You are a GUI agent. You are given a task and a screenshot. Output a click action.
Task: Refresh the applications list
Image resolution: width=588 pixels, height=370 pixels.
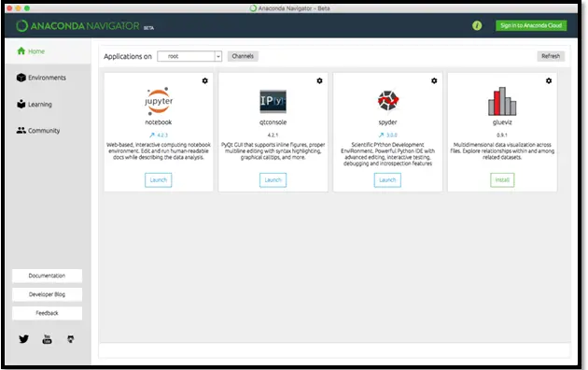(551, 56)
